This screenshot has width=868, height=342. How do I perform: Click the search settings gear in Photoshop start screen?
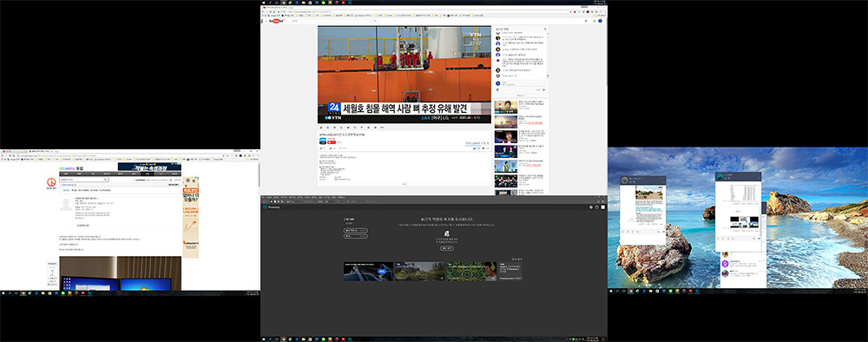coord(590,207)
